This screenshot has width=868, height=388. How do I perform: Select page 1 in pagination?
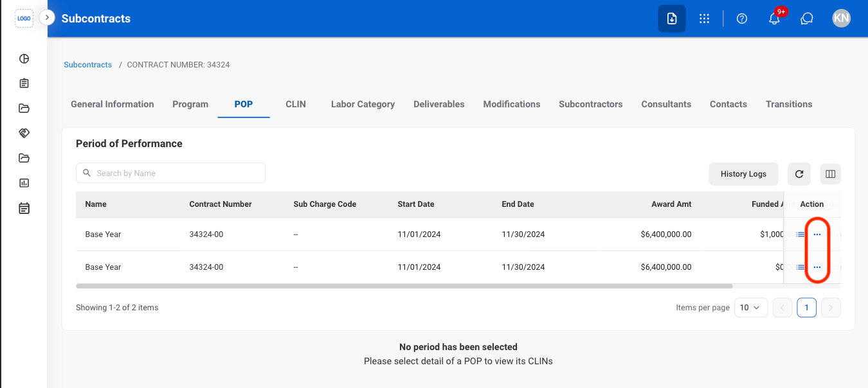[x=807, y=308]
